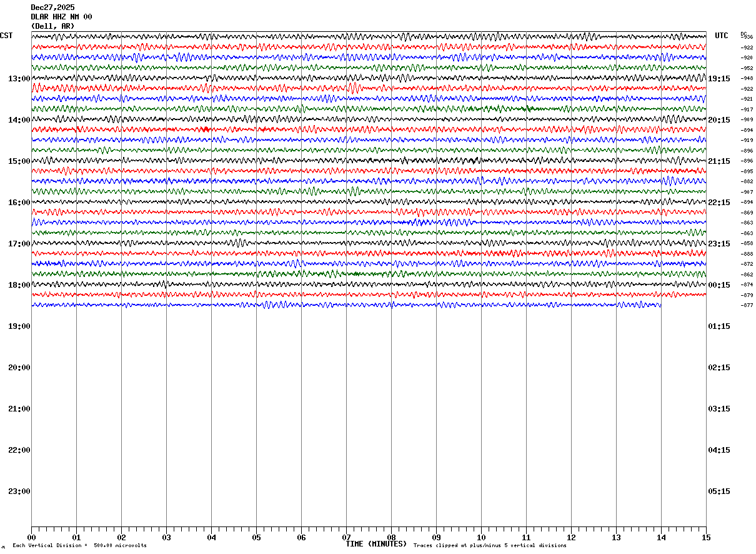Image resolution: width=756 pixels, height=554 pixels.
Task: Click the 13 minute tick label
Action: [616, 538]
